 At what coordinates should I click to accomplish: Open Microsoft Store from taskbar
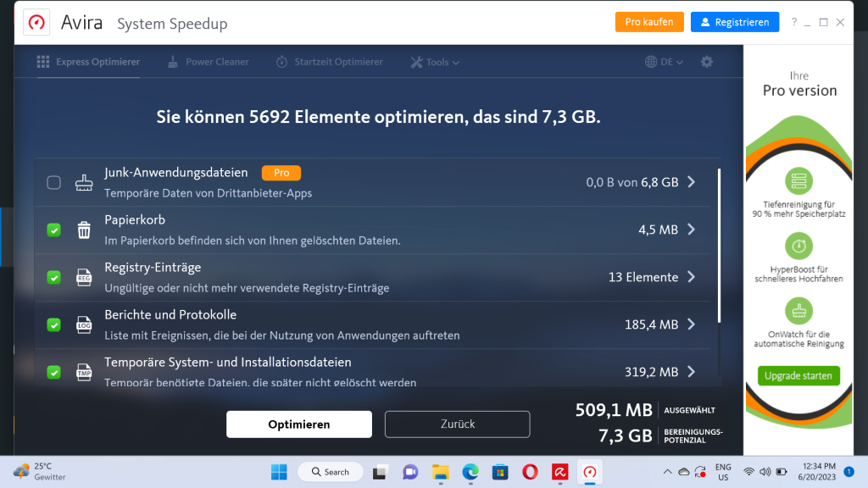(x=500, y=472)
